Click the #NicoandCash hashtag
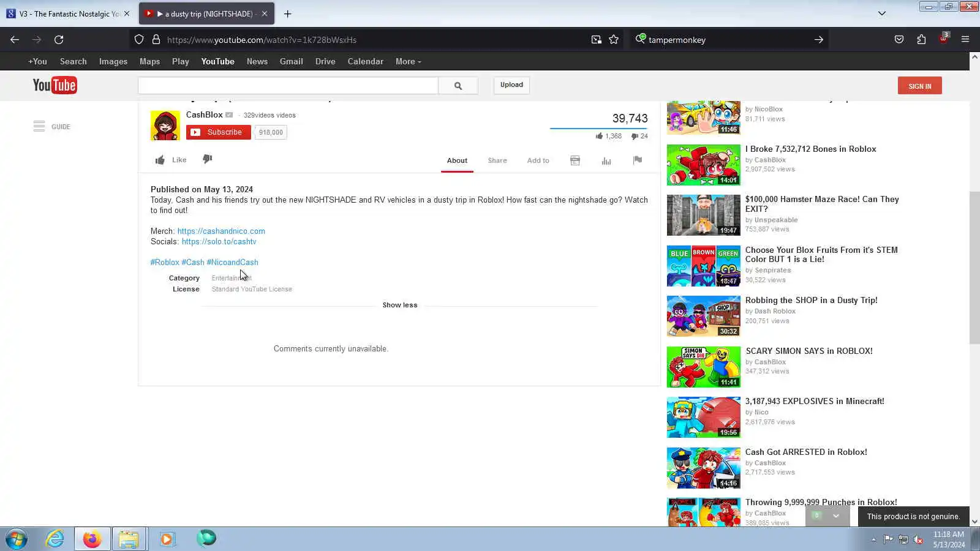980x551 pixels. 233,262
